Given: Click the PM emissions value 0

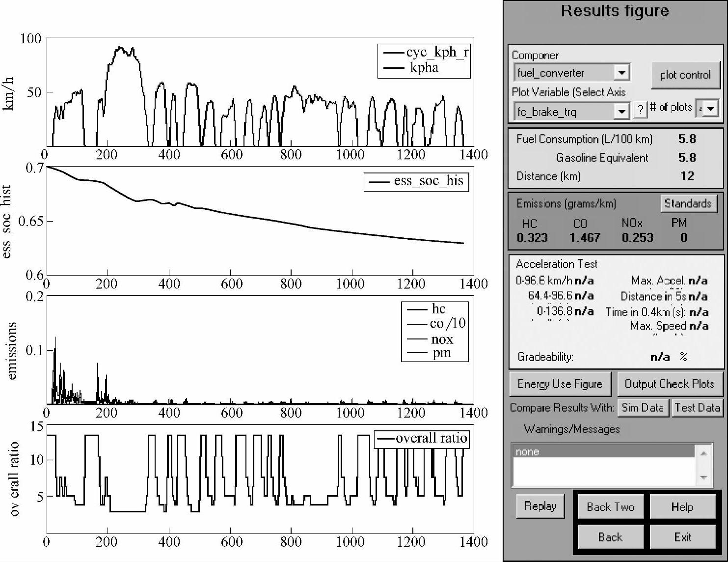Looking at the screenshot, I should click(x=684, y=238).
